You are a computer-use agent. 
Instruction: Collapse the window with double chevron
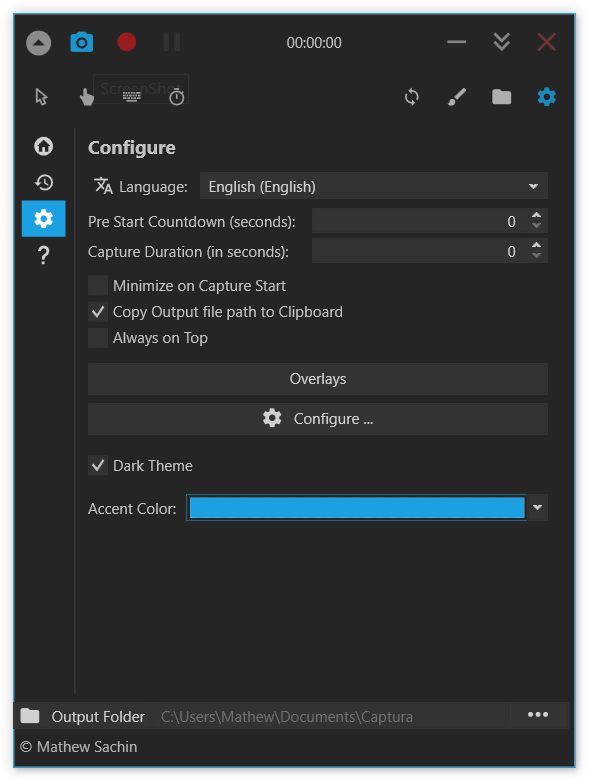pos(501,42)
